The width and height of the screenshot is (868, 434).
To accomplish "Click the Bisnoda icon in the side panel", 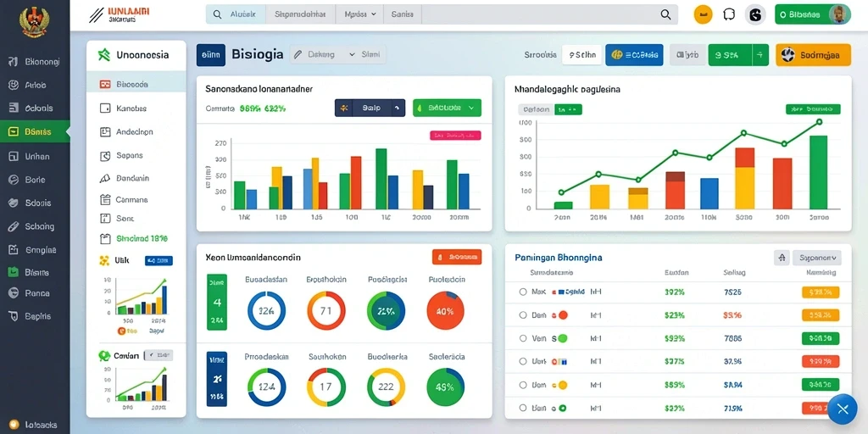I will [105, 85].
